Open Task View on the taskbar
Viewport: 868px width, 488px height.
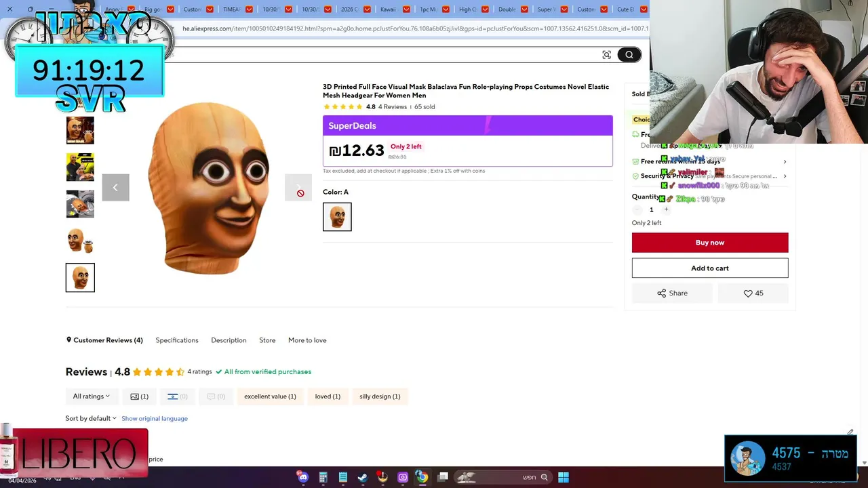(x=443, y=477)
